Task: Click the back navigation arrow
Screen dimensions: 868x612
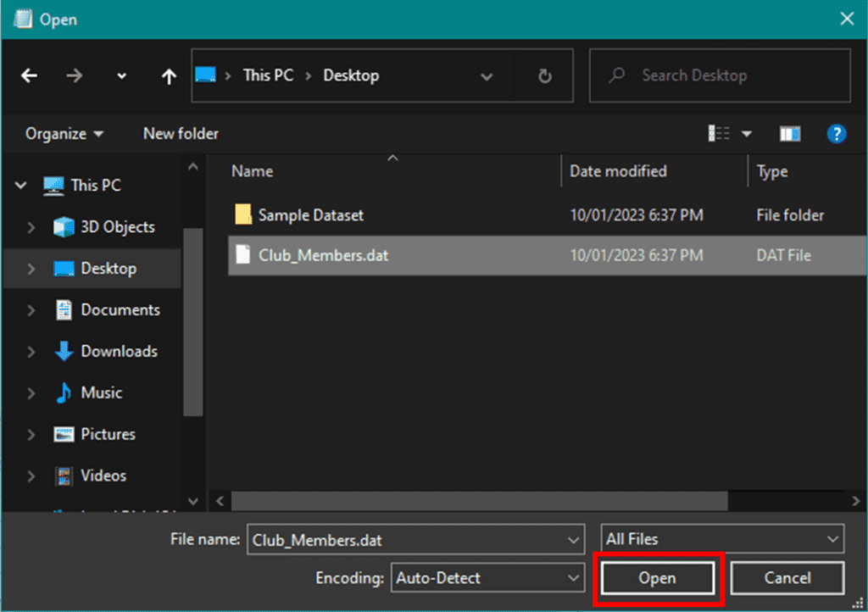Action: click(28, 75)
